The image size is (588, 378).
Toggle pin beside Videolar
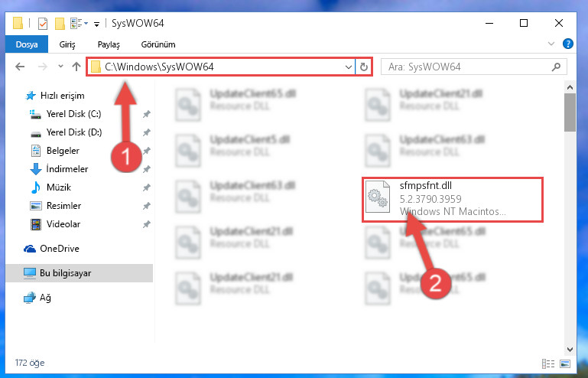click(146, 224)
